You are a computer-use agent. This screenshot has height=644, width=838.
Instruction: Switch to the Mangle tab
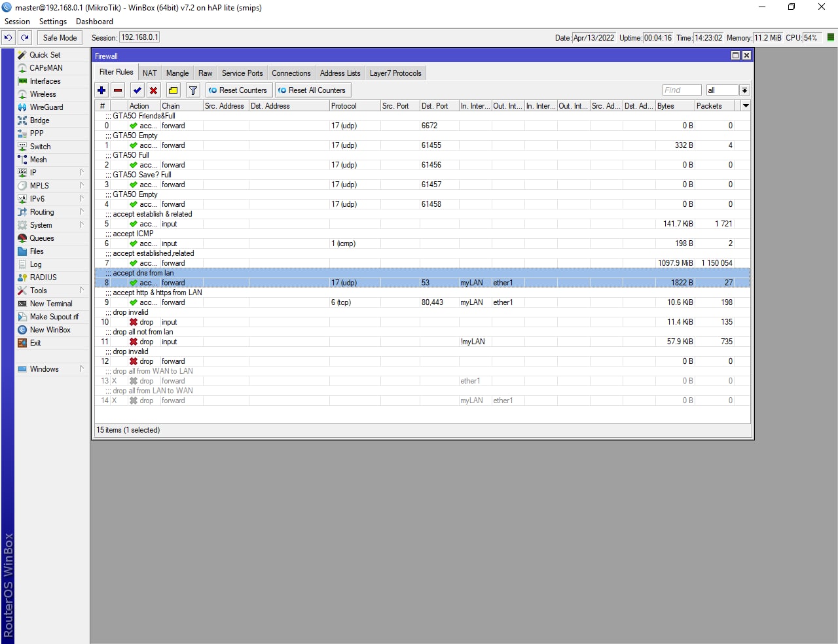(x=177, y=73)
